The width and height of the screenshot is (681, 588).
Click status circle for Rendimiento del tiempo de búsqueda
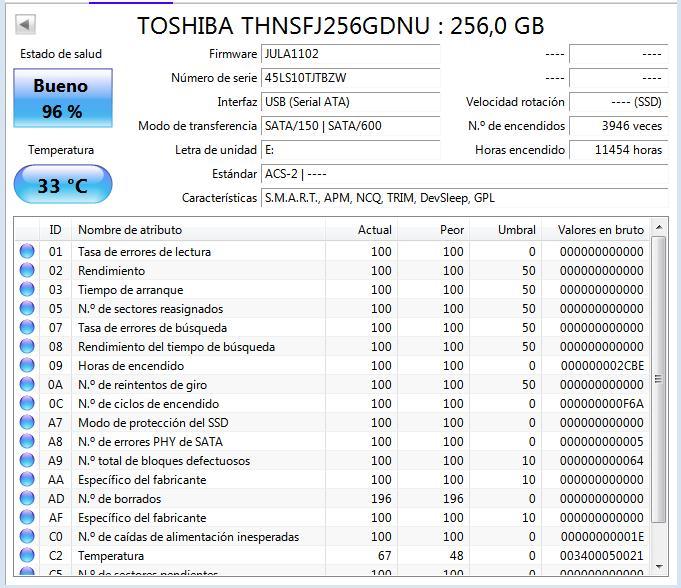(x=27, y=347)
